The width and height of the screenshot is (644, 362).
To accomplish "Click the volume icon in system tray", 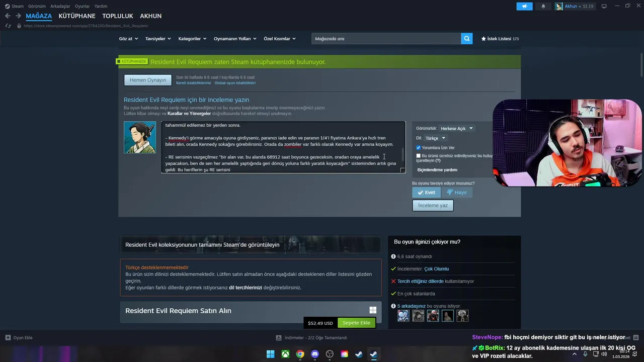I will point(604,354).
